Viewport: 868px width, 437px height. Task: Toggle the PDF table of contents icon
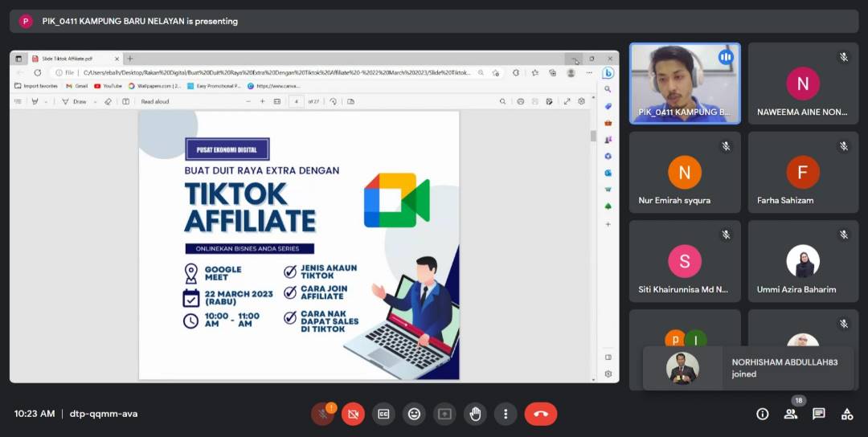point(18,101)
